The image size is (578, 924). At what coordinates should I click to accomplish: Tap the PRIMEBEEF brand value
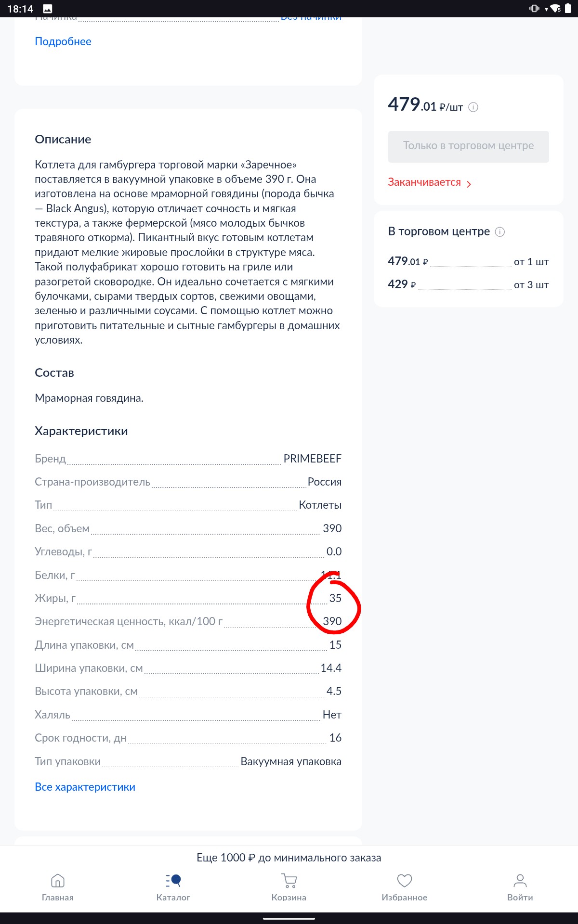(312, 459)
